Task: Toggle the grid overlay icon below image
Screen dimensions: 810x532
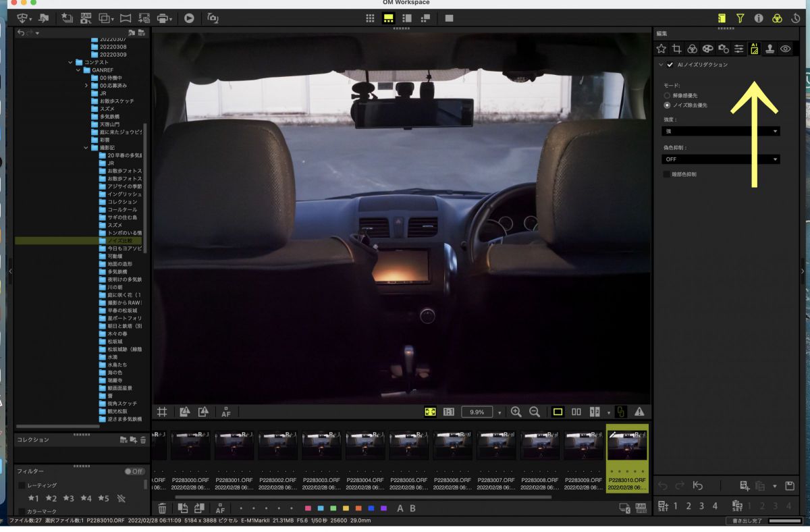Action: (162, 412)
